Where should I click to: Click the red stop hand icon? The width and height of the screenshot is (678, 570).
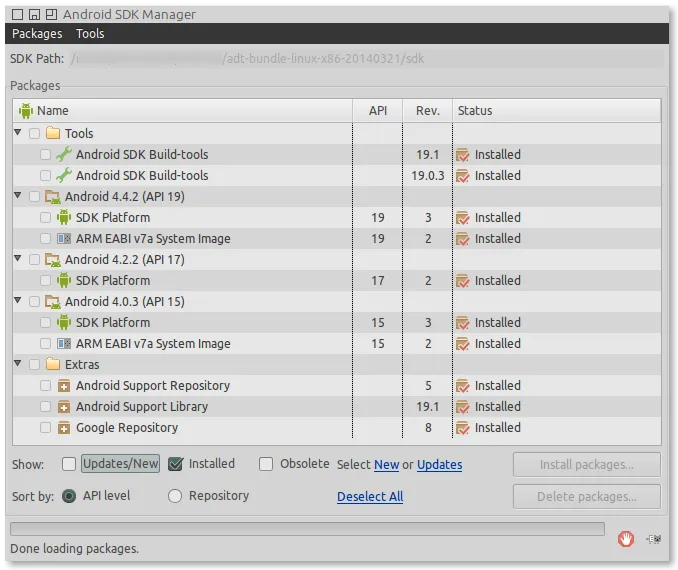tap(626, 538)
